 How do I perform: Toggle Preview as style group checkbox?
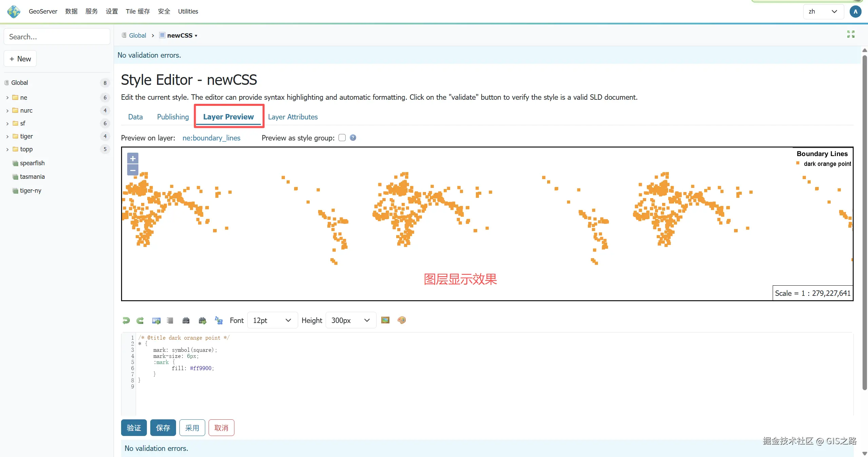342,138
